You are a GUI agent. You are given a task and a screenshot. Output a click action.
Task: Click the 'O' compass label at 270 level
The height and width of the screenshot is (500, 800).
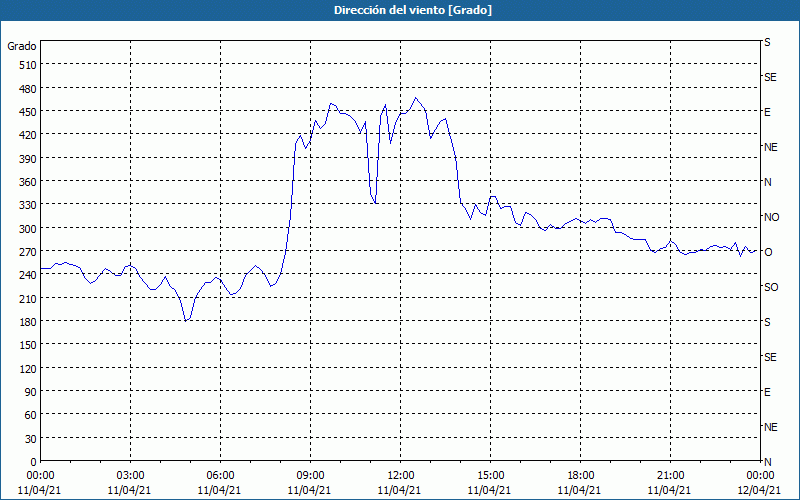pos(768,252)
